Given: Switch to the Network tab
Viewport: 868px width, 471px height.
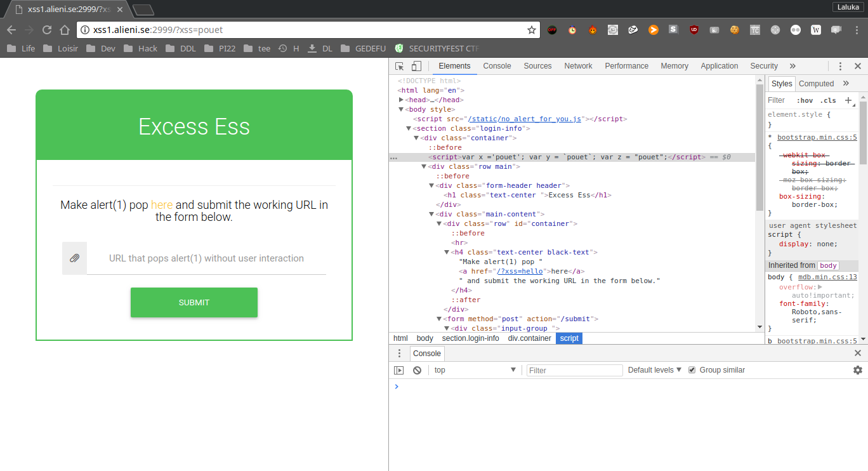Looking at the screenshot, I should (578, 66).
